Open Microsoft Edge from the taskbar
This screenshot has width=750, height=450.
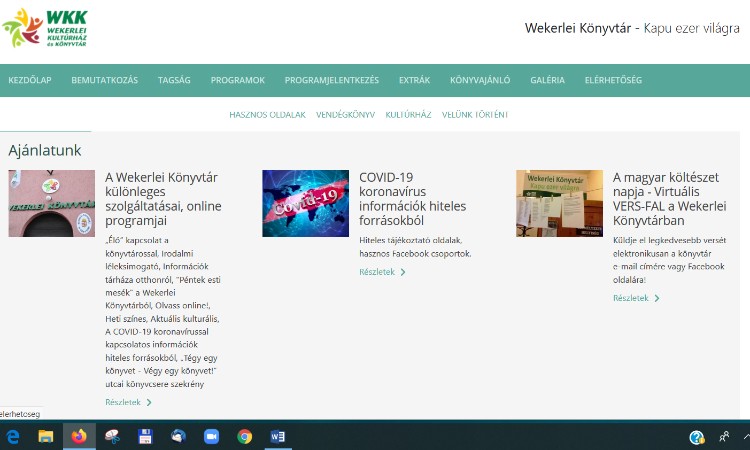coord(13,436)
